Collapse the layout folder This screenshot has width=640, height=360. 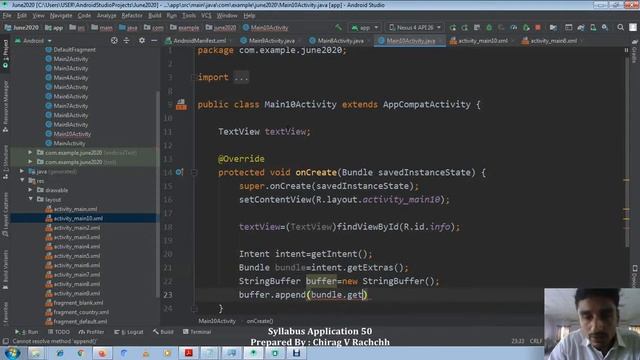point(30,200)
